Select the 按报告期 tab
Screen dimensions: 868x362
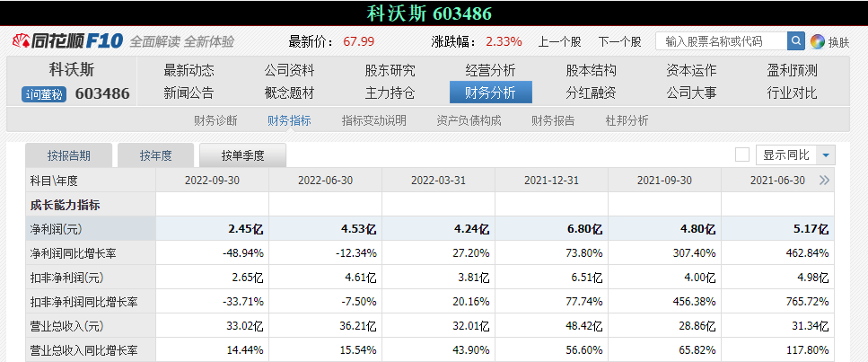[x=68, y=155]
